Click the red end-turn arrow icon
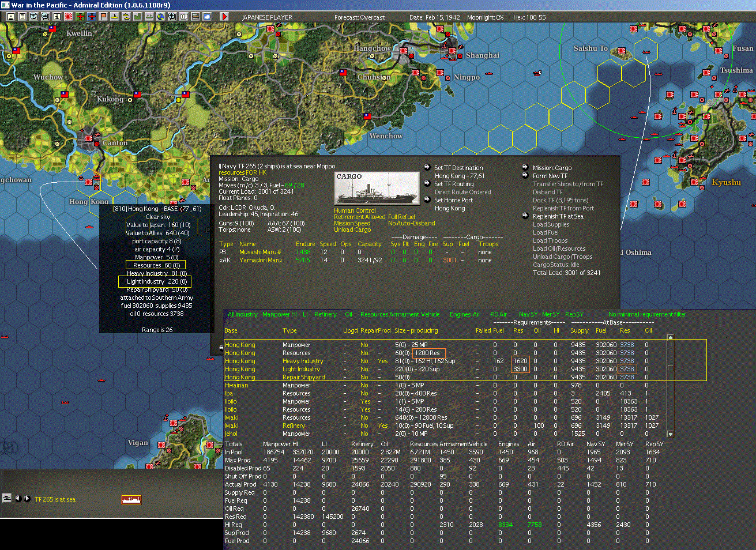The width and height of the screenshot is (756, 550). click(224, 17)
